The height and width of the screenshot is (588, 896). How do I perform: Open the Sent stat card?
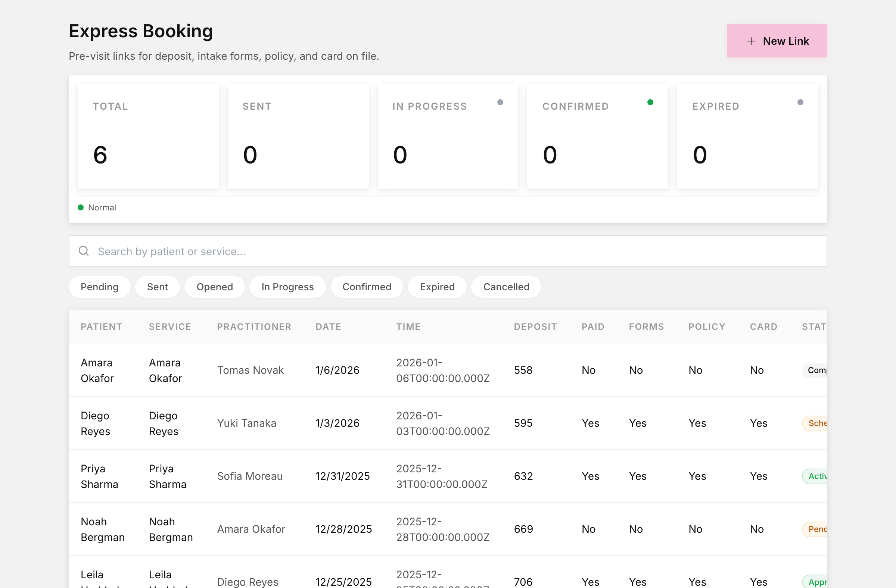(298, 137)
